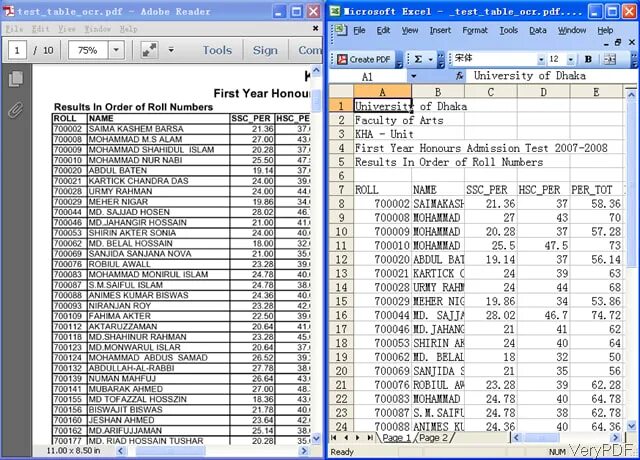Viewport: 640px width, 460px height.
Task: Select column A header in Excel
Action: coord(382,92)
